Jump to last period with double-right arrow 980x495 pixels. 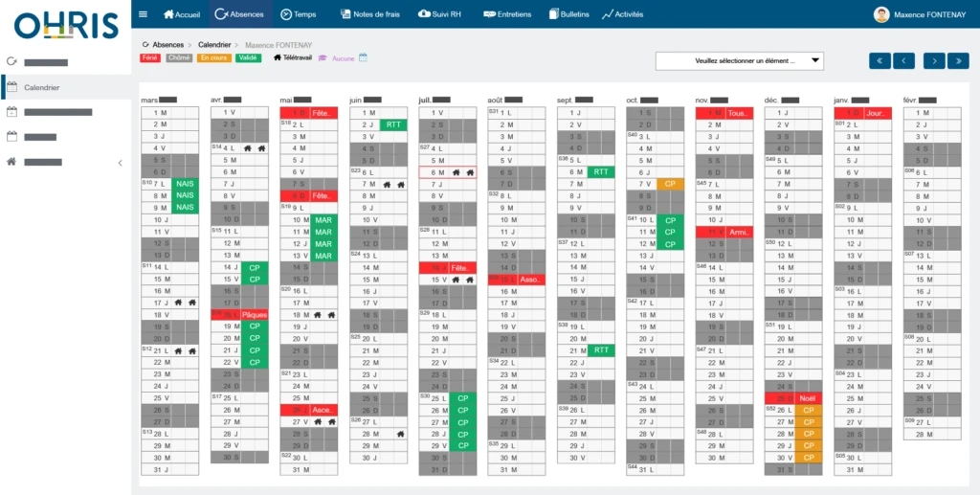958,60
